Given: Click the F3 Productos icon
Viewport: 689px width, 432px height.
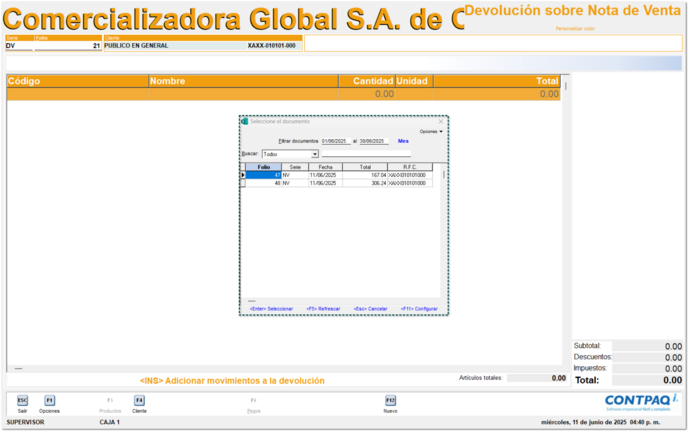Looking at the screenshot, I should (x=110, y=400).
